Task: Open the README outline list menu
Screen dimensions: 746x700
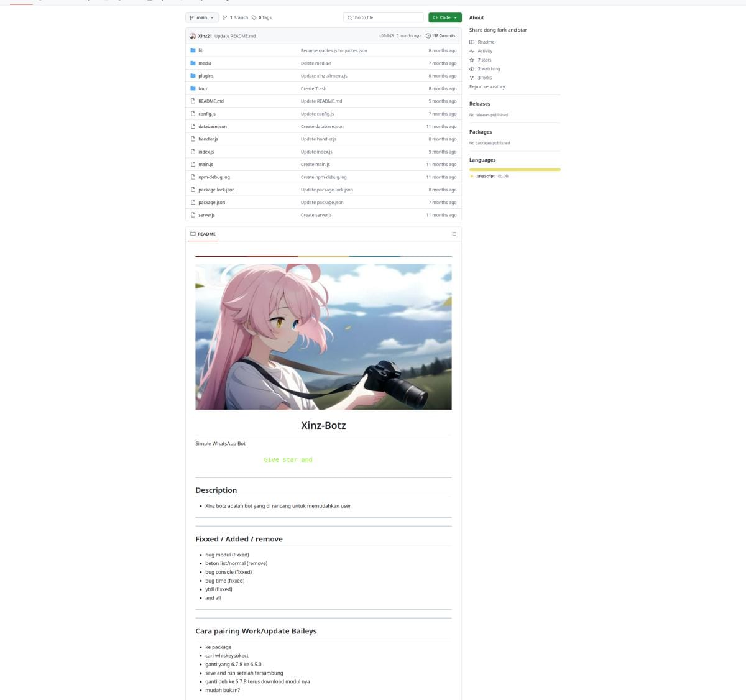Action: [454, 234]
